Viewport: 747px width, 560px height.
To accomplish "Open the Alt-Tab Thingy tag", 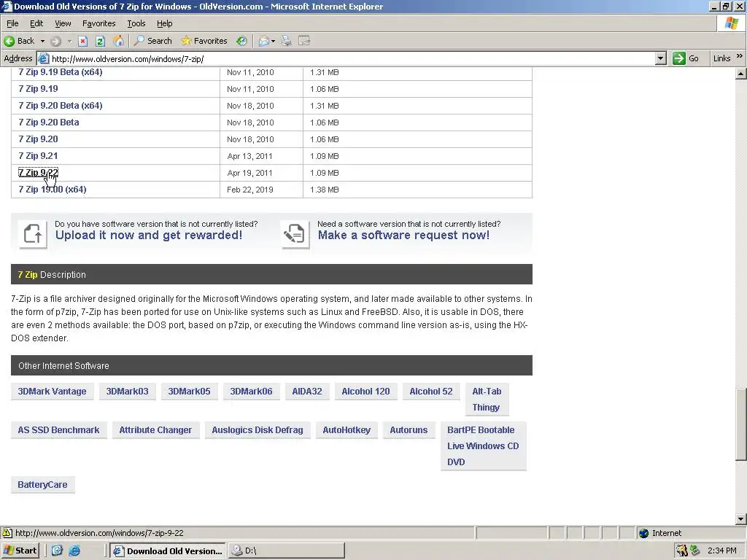I will [487, 399].
